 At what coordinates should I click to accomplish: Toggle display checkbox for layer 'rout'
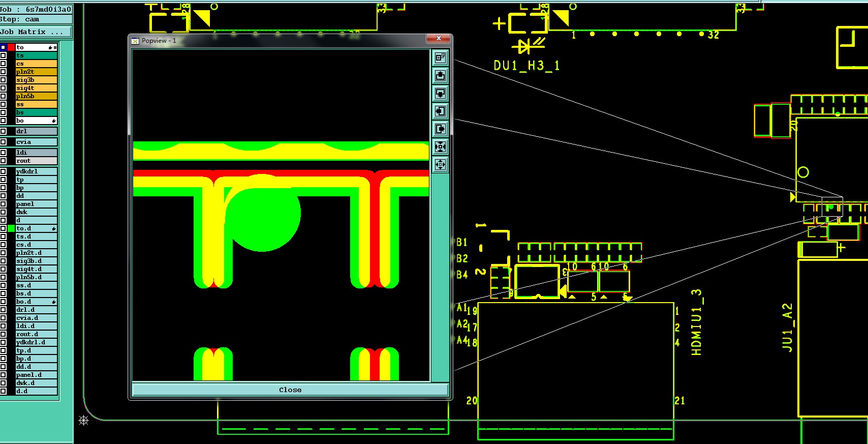(x=3, y=161)
